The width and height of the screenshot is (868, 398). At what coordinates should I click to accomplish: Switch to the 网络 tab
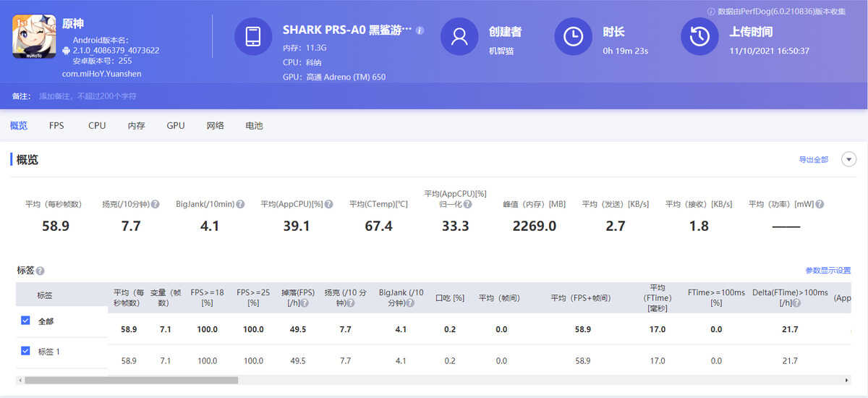pos(215,125)
